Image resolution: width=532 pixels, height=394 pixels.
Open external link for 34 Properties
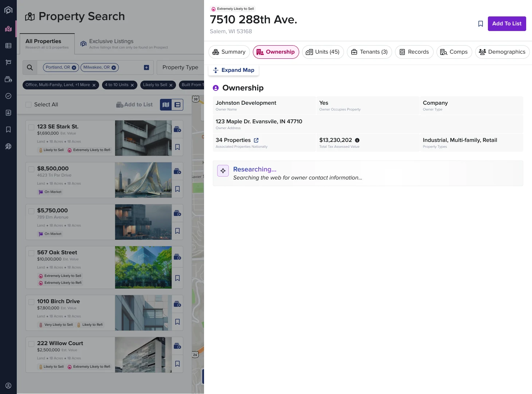256,140
